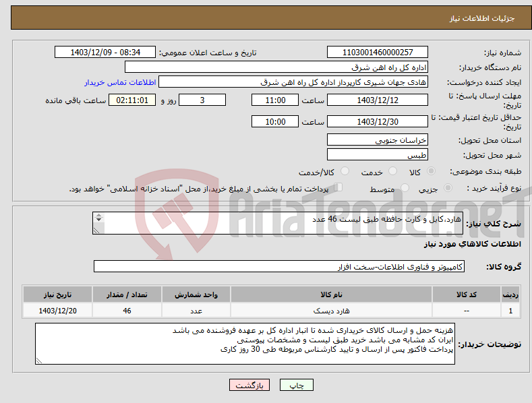Click the remaining days field showing 3
532x403 pixels.
[202, 100]
